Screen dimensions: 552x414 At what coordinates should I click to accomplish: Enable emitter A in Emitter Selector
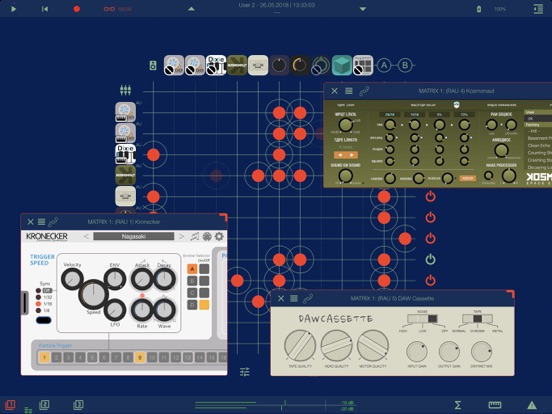192,269
